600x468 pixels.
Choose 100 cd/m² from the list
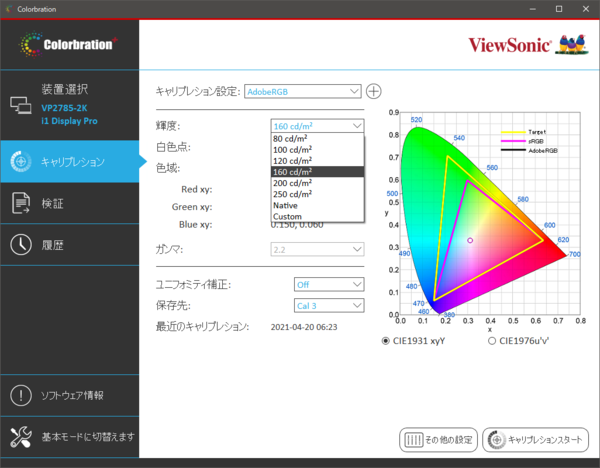(317, 150)
